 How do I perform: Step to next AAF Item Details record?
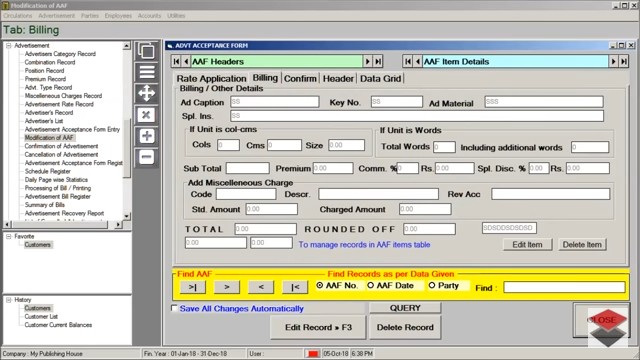pos(613,62)
